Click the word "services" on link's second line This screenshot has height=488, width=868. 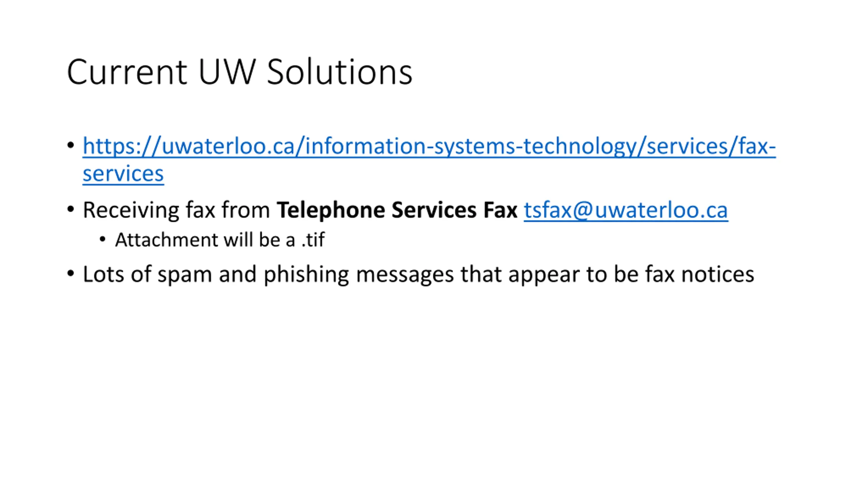123,174
